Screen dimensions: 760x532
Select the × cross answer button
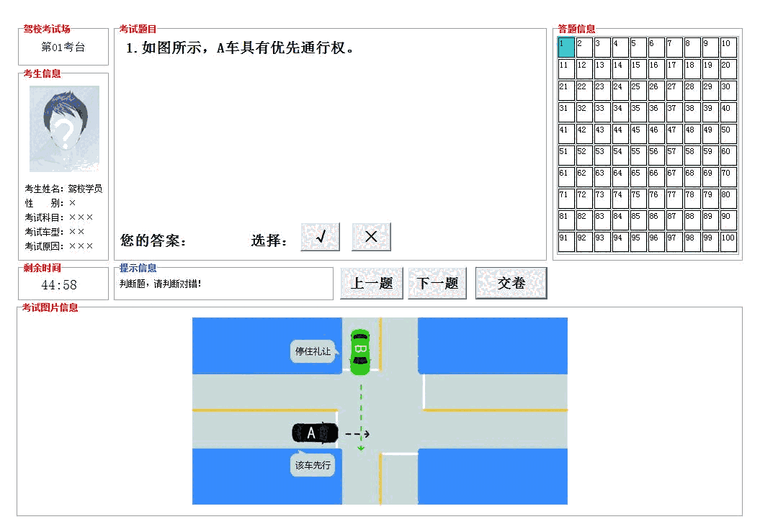pos(371,236)
